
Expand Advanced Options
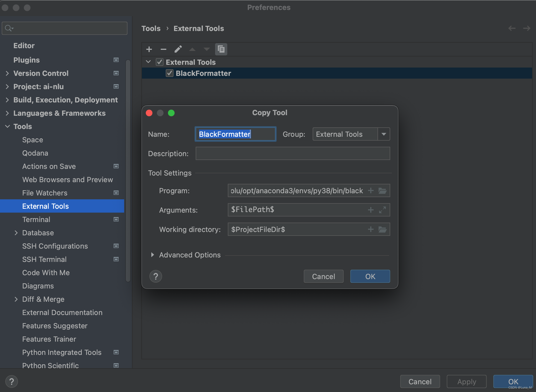pos(152,255)
